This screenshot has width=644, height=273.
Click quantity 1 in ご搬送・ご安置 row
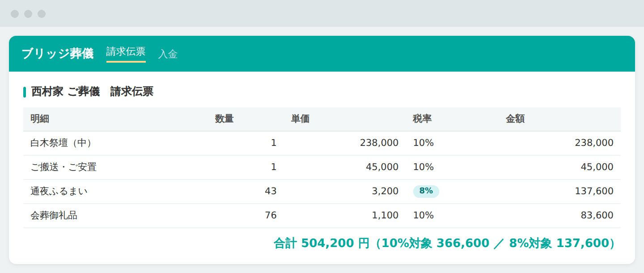274,167
